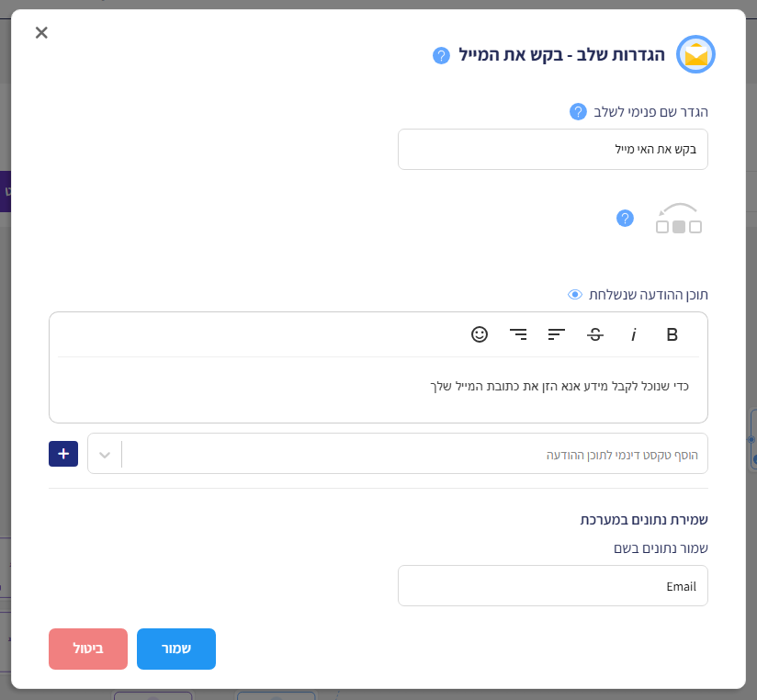
Task: Click the envelope step icon in header
Action: (695, 54)
